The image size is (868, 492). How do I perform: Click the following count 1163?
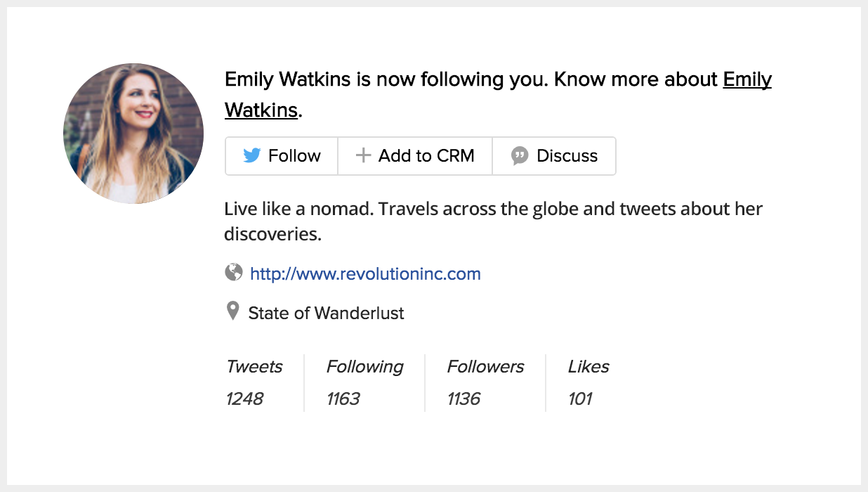coord(343,399)
